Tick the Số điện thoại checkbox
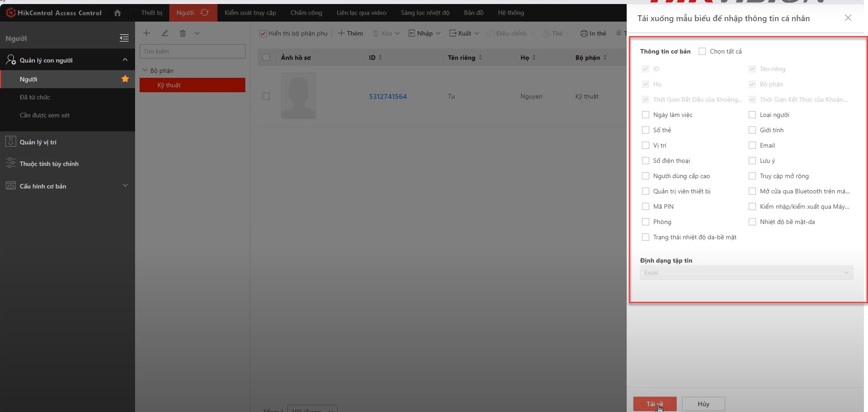 [x=646, y=161]
